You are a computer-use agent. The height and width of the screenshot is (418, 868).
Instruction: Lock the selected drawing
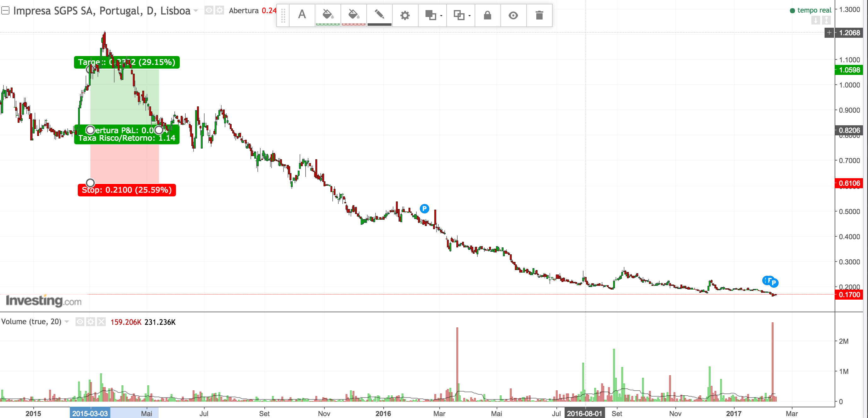[487, 15]
